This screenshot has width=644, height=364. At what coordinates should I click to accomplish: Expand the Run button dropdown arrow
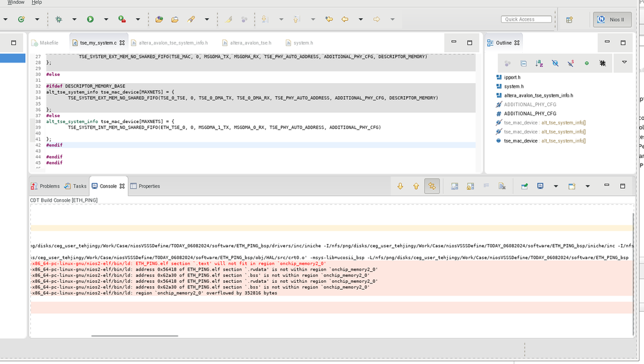click(x=106, y=19)
